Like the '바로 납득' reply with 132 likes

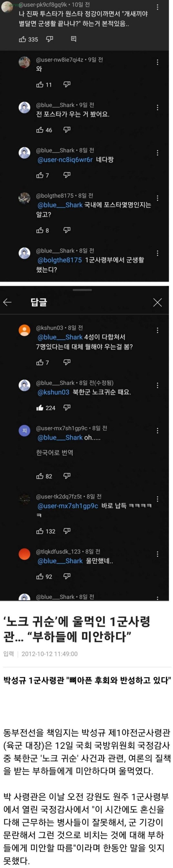pos(40,531)
